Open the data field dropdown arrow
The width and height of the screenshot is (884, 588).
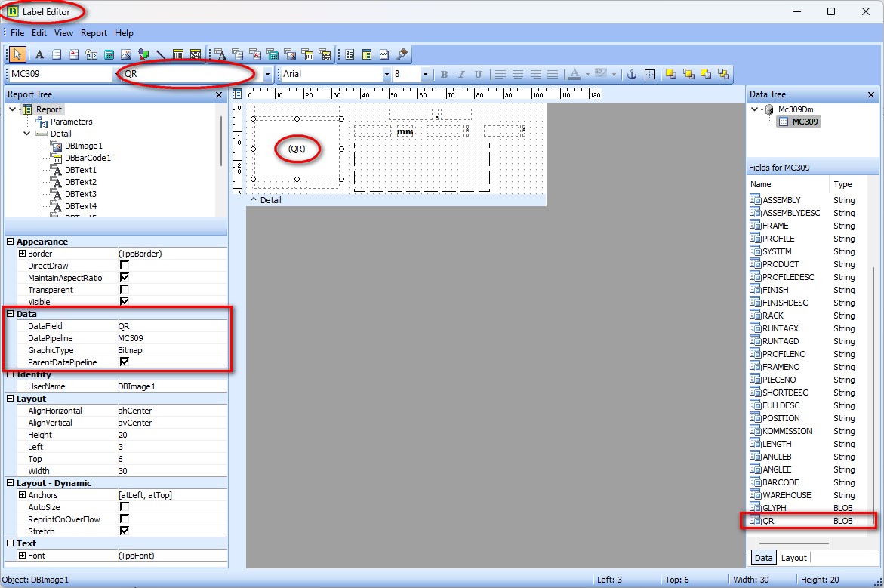(x=267, y=74)
